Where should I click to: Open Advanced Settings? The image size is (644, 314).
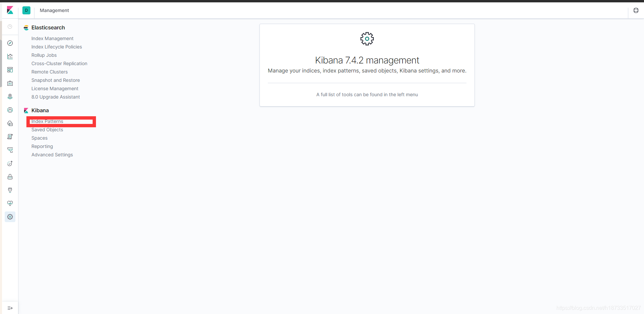(x=52, y=155)
